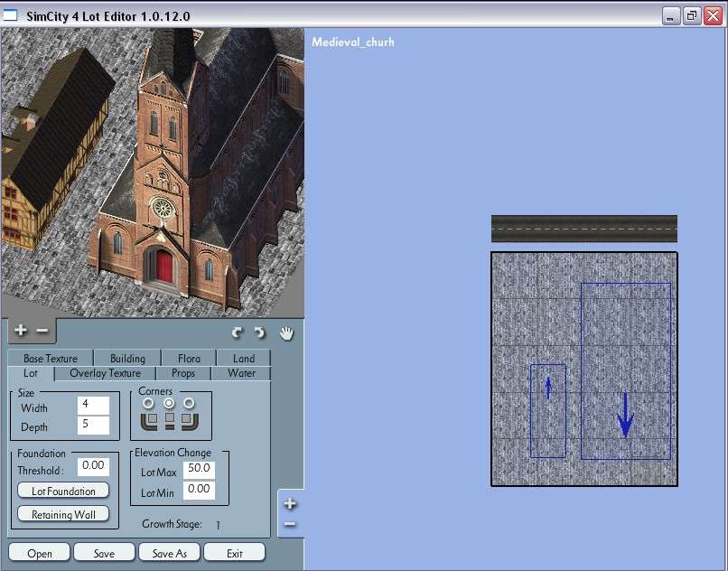Click the Growth Stage value 1
The height and width of the screenshot is (571, 728).
218,525
